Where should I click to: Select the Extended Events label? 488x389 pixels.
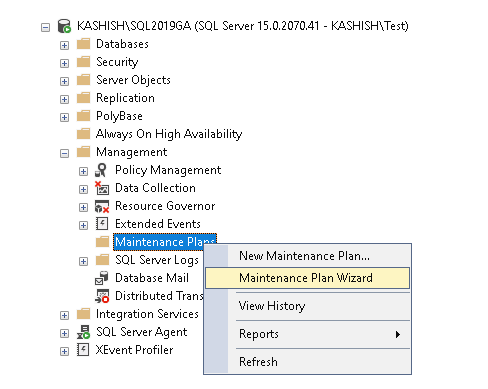158,224
